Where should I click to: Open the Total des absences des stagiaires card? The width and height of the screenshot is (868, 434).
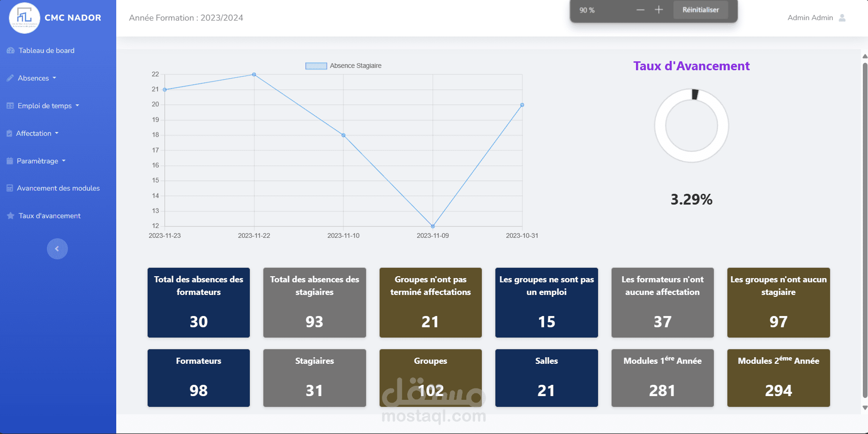(314, 302)
